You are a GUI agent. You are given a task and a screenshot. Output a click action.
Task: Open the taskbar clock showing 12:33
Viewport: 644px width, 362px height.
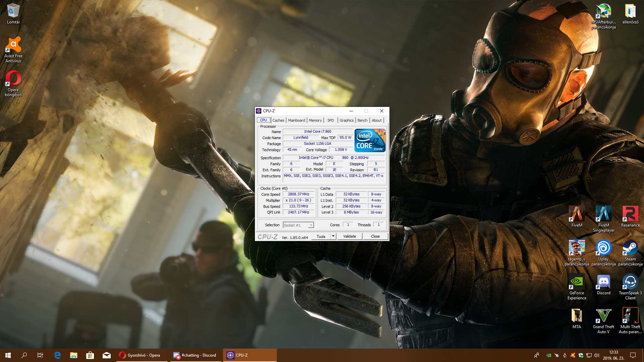click(613, 355)
